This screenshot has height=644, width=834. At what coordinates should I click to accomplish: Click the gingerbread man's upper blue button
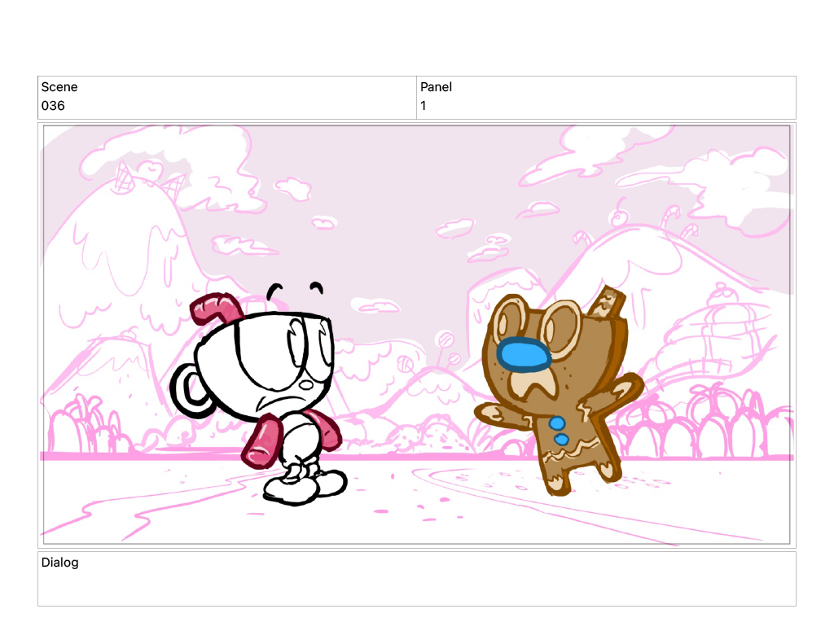[x=557, y=423]
